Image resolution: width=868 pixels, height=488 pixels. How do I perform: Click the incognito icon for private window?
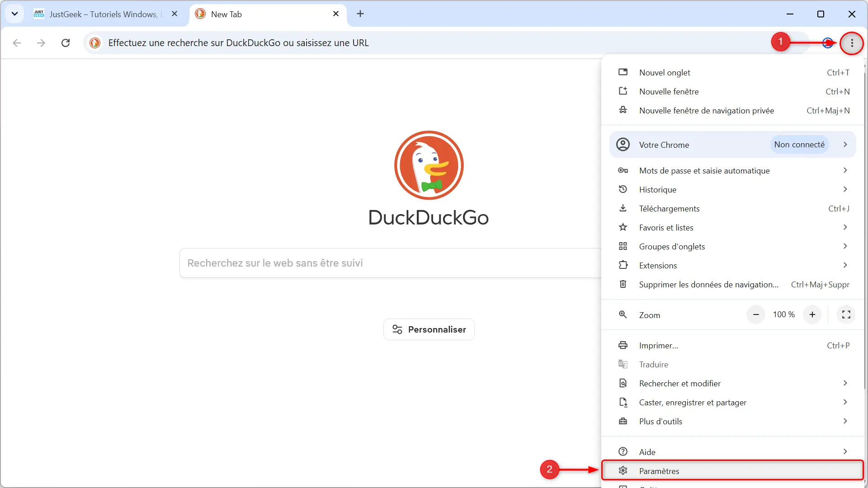pyautogui.click(x=623, y=110)
